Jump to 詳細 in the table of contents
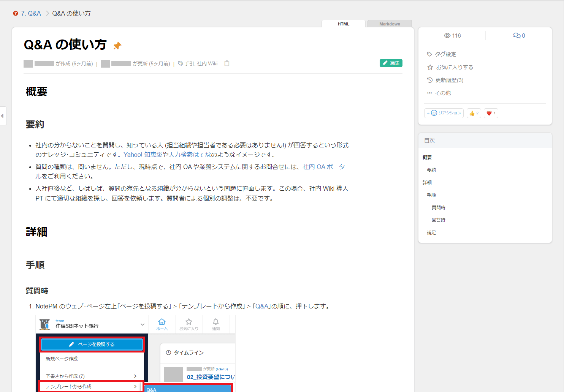The height and width of the screenshot is (392, 564). 427,183
